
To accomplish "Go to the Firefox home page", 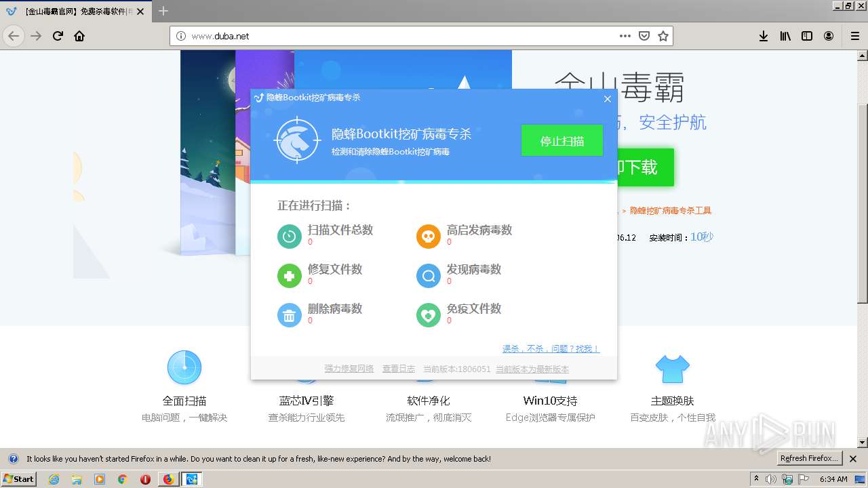I will (x=79, y=36).
